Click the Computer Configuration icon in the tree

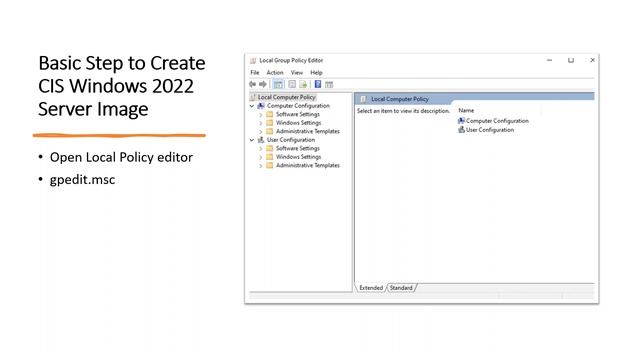click(261, 106)
